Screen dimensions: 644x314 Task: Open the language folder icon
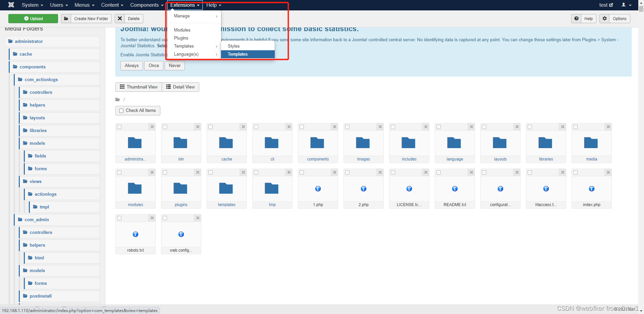click(x=454, y=143)
